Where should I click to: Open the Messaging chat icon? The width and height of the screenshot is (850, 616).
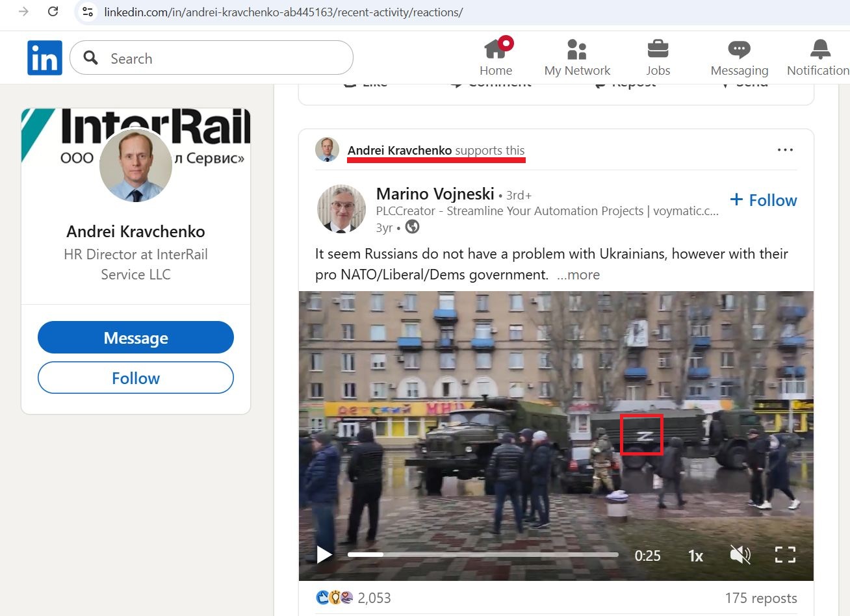(x=739, y=49)
